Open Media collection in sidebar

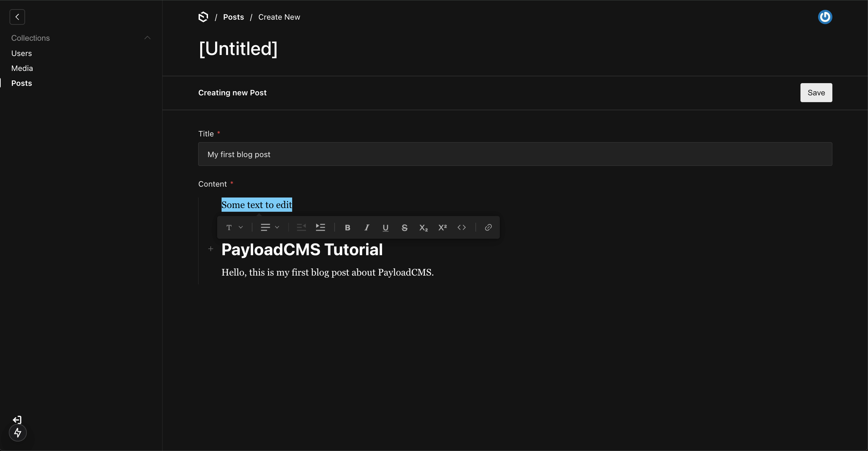(x=22, y=68)
